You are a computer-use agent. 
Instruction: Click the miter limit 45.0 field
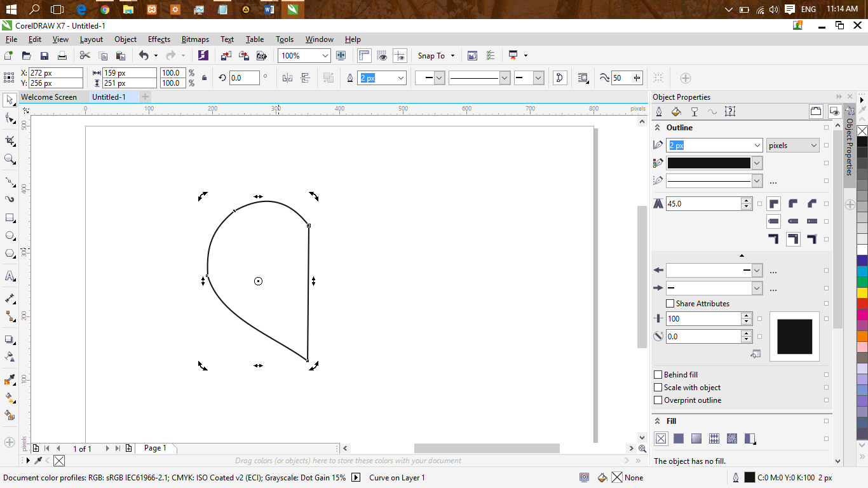703,204
